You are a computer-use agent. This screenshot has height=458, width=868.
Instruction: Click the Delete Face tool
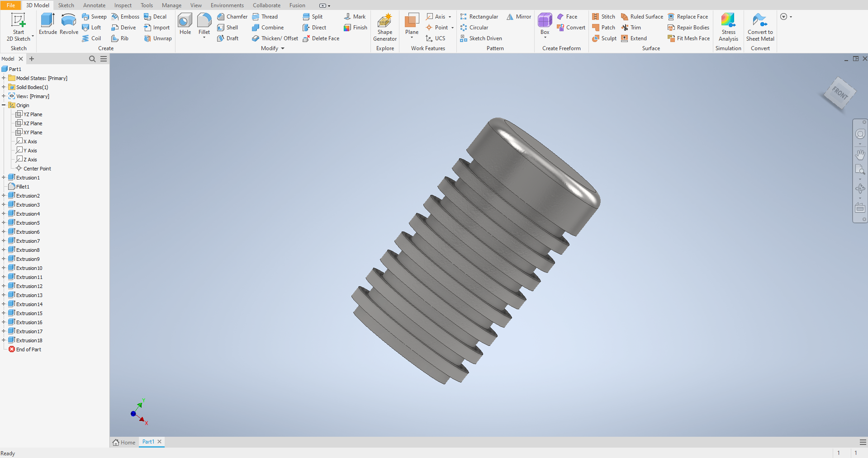pos(321,38)
